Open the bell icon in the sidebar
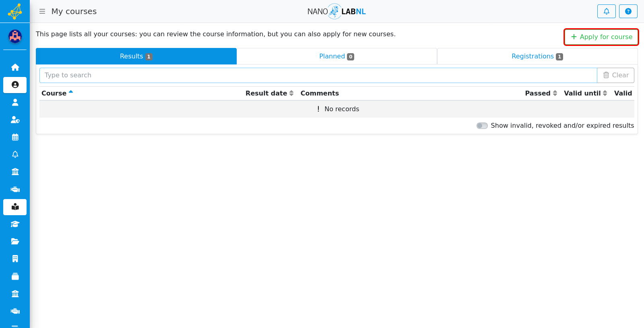This screenshot has height=328, width=644. (x=15, y=154)
